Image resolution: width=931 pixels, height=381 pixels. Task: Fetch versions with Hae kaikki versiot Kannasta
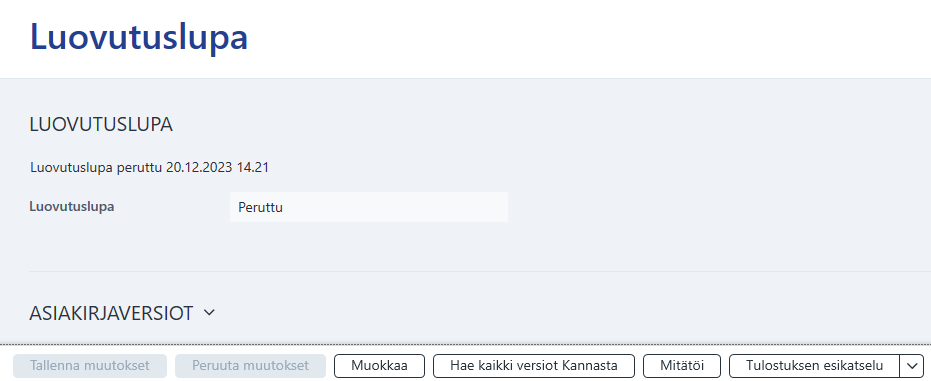point(534,366)
